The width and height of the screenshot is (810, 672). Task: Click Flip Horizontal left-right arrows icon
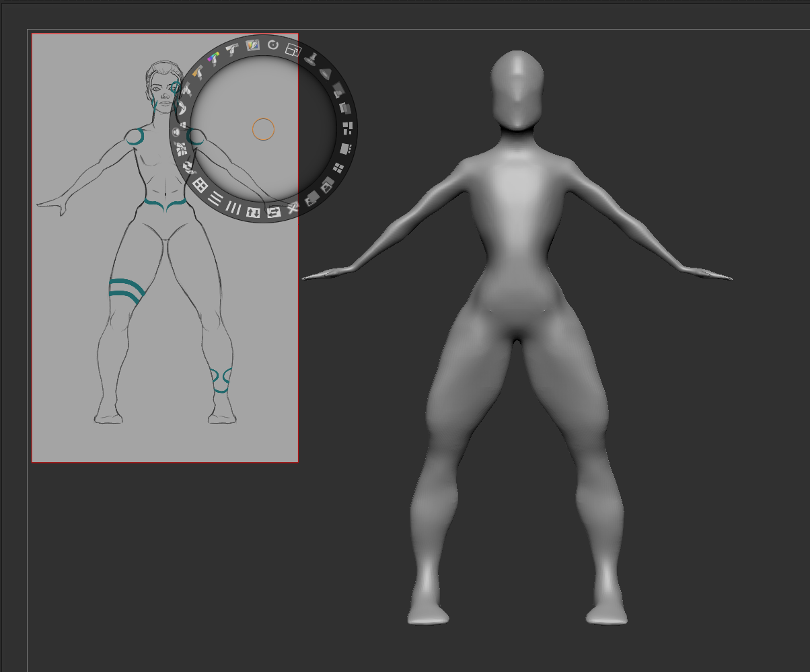273,213
